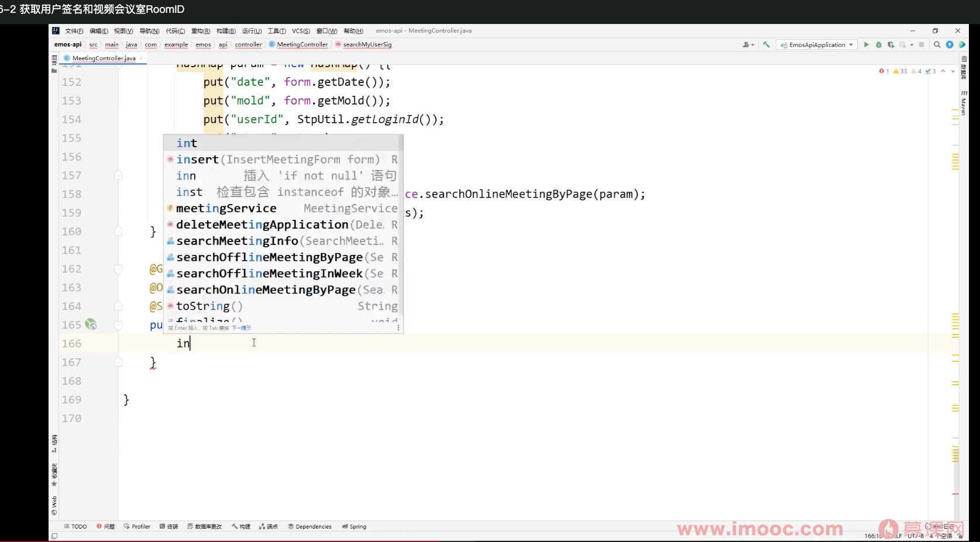This screenshot has height=542, width=980.
Task: Select the 'inn' if-not-null template suggestion
Action: [282, 176]
